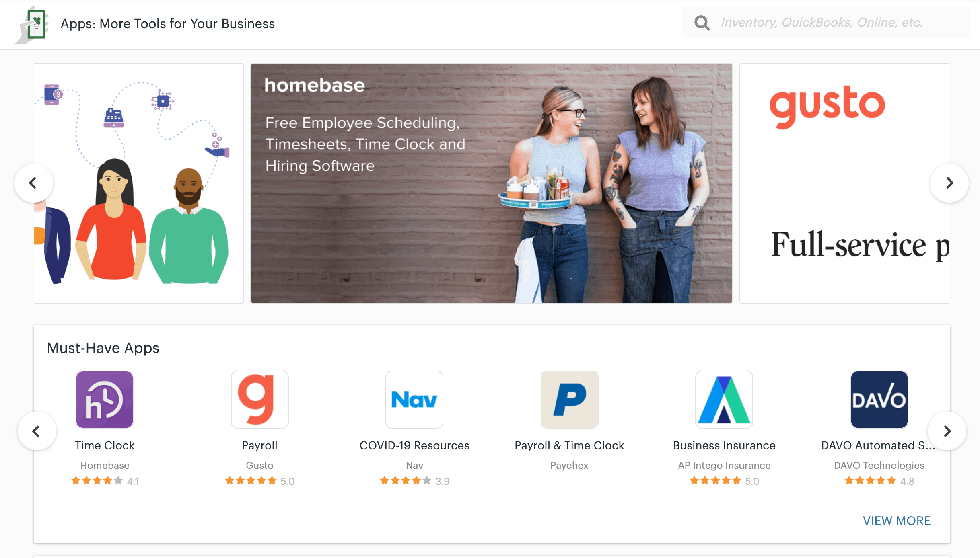Click the VIEW MORE link
Viewport: 980px width, 558px height.
coord(897,521)
